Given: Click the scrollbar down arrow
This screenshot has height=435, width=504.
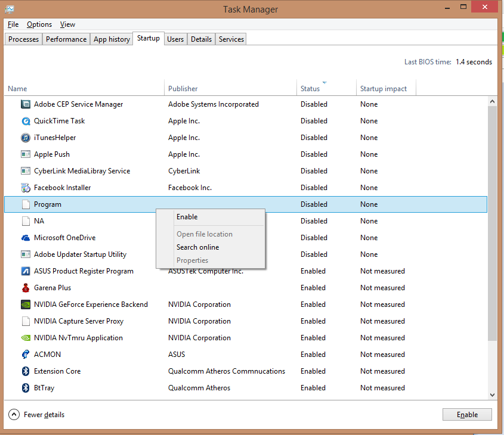Looking at the screenshot, I should [492, 395].
